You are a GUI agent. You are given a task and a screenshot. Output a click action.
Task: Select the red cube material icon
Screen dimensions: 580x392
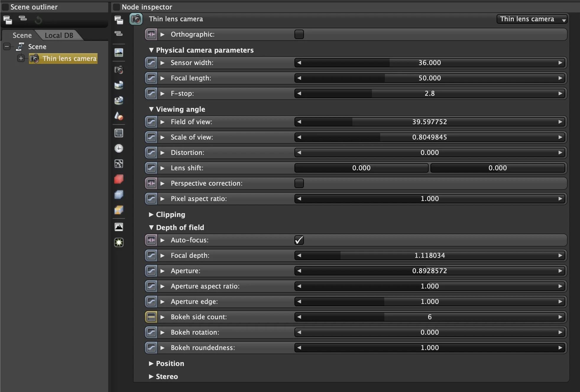click(119, 179)
